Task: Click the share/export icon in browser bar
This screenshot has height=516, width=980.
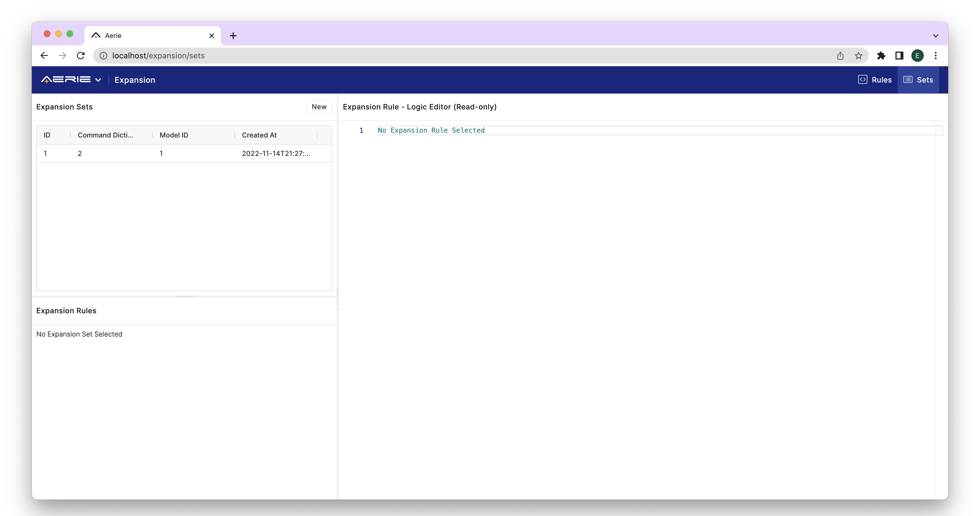Action: 841,56
